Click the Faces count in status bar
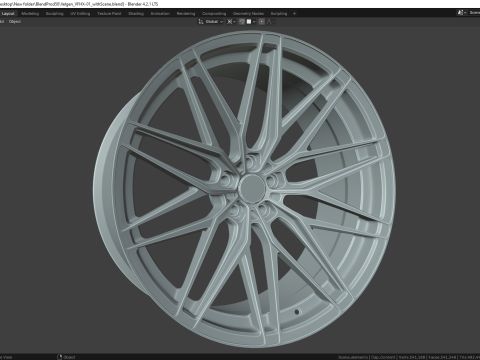 443,357
